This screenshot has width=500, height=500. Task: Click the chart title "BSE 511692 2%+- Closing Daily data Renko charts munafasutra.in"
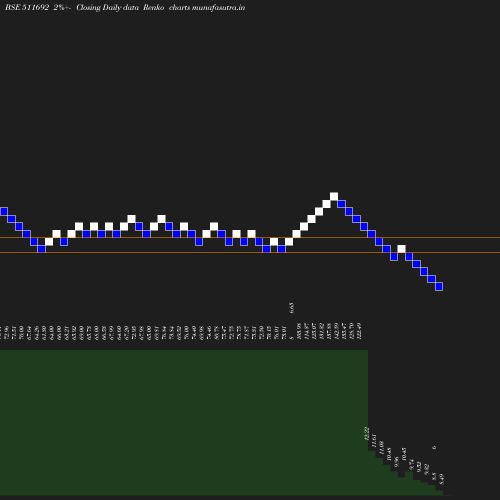125,7
